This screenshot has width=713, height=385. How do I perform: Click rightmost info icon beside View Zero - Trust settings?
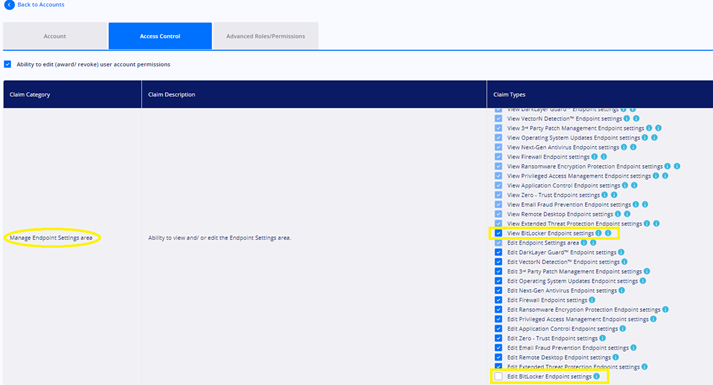click(x=614, y=195)
